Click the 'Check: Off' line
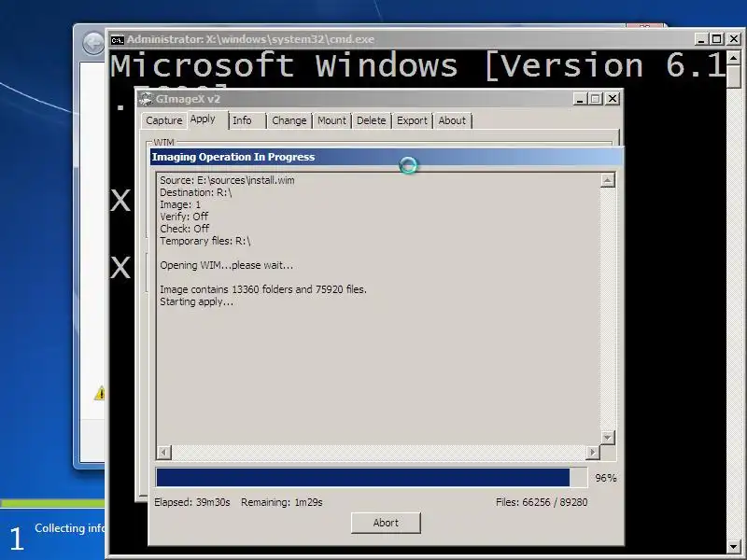Viewport: 747px width, 560px height. point(184,229)
